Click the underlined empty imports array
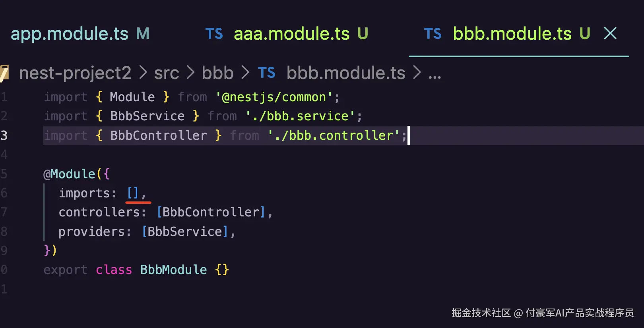Image resolution: width=644 pixels, height=328 pixels. (133, 193)
